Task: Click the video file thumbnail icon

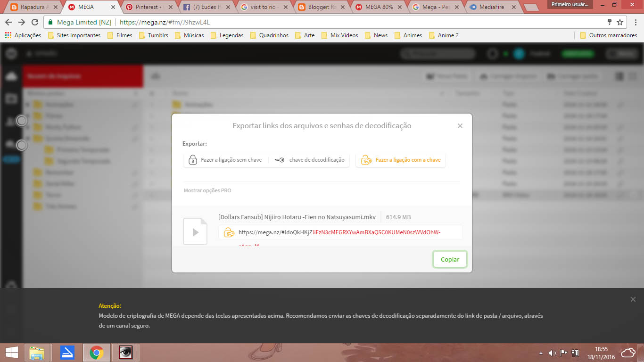Action: click(195, 231)
